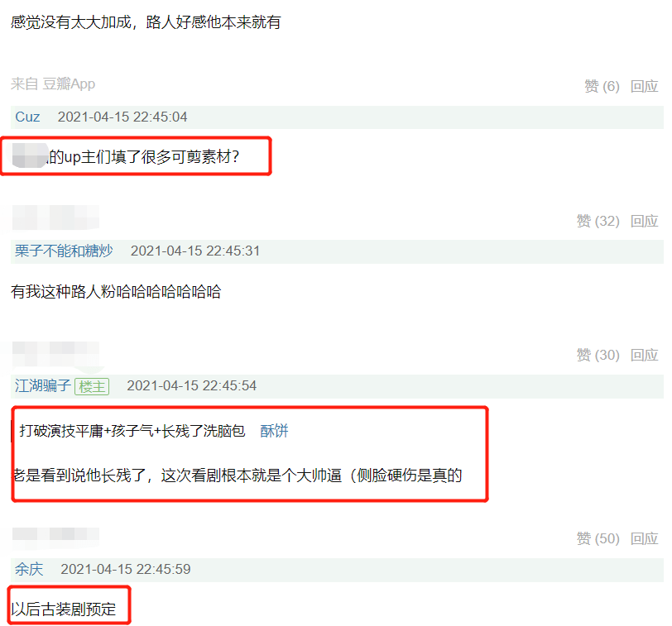The width and height of the screenshot is (672, 626).
Task: Like the comment with 赞 (30)
Action: click(598, 355)
